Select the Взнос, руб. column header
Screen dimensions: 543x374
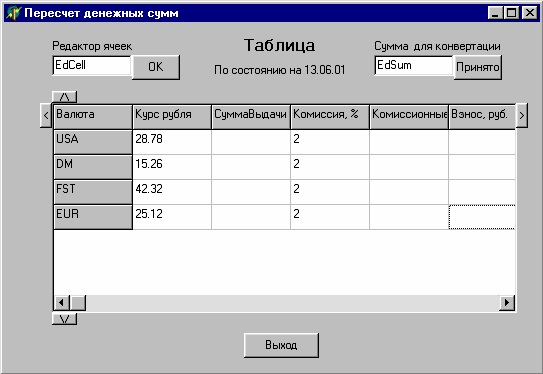[482, 117]
